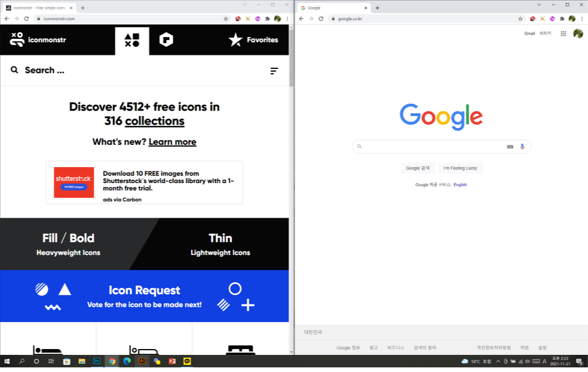The height and width of the screenshot is (372, 588).
Task: Open the Google 정보 footer link
Action: 348,348
